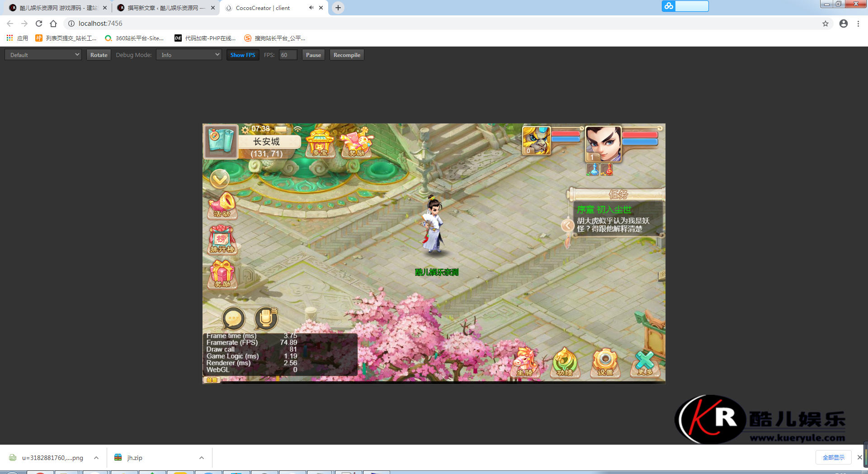Open the world map icon in game
This screenshot has width=868, height=474.
click(x=221, y=142)
